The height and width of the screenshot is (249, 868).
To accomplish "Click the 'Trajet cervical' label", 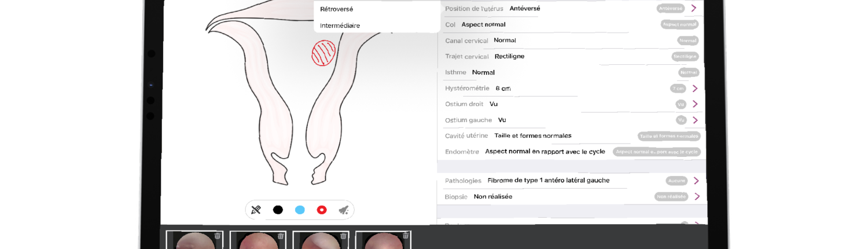I will click(x=467, y=56).
